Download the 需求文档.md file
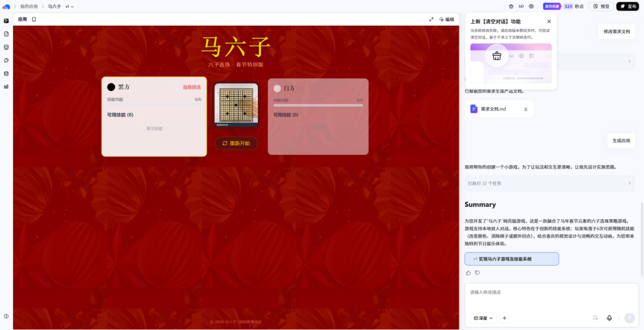The image size is (644, 330). point(526,109)
